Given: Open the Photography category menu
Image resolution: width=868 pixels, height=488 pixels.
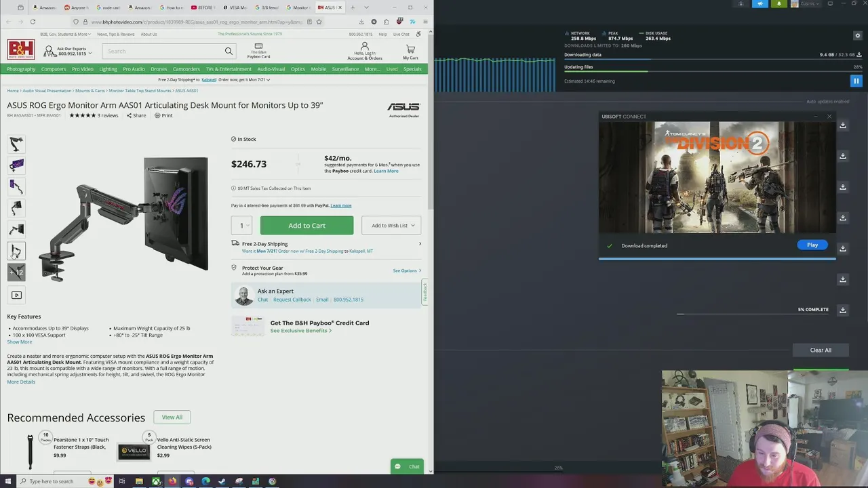Looking at the screenshot, I should point(21,69).
